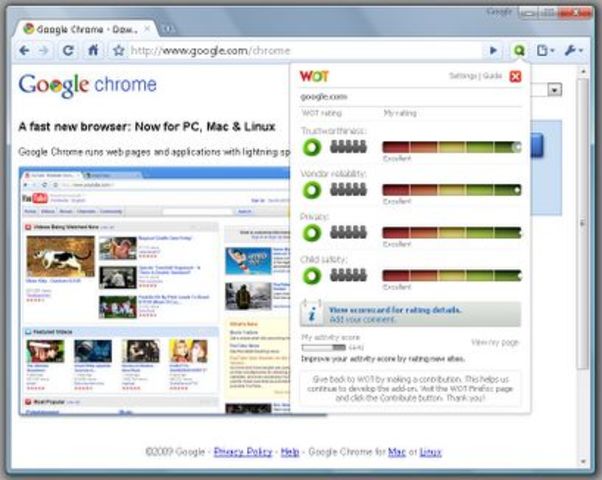Open the WOT green ring toolbar icon
The height and width of the screenshot is (480, 602).
(x=519, y=50)
